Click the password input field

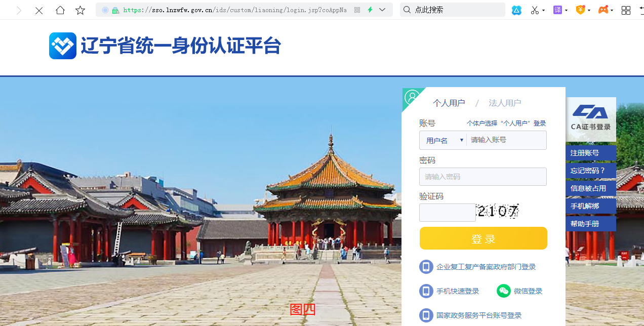(x=483, y=177)
